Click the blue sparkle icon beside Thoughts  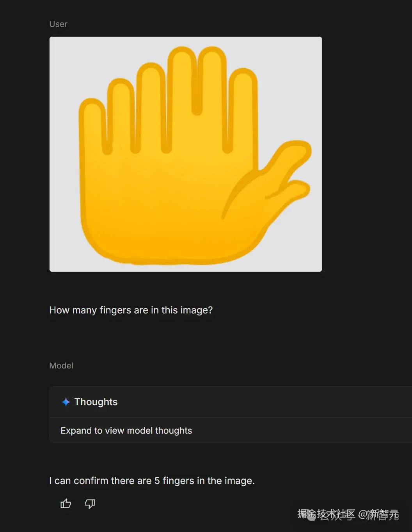[66, 402]
